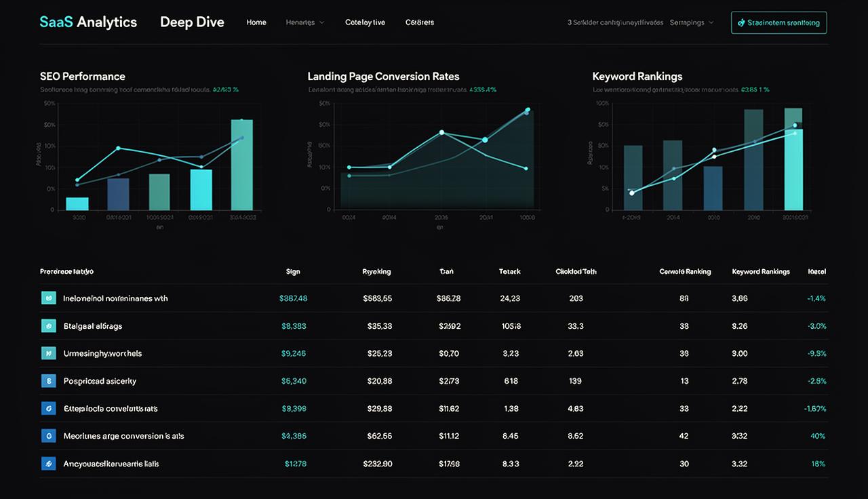Click the "Landing Page Conversion Rates" chart heading
Image resolution: width=868 pixels, height=499 pixels.
(384, 77)
